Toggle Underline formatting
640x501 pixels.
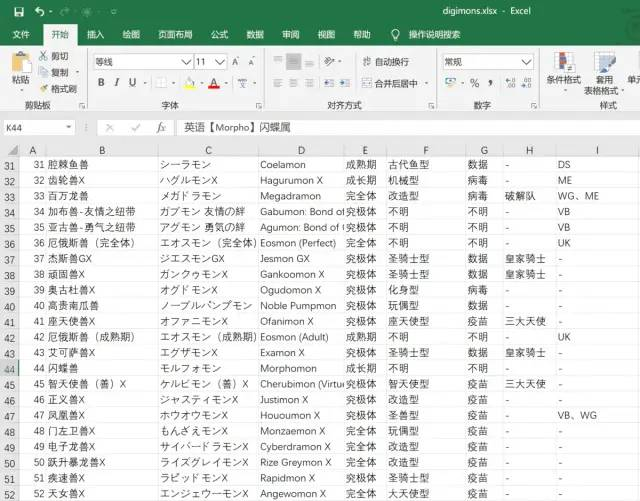click(x=132, y=83)
